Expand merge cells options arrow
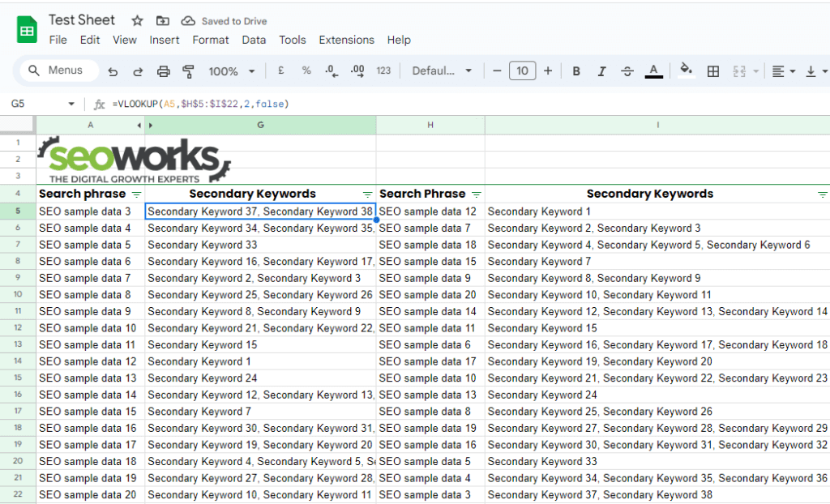 [756, 71]
